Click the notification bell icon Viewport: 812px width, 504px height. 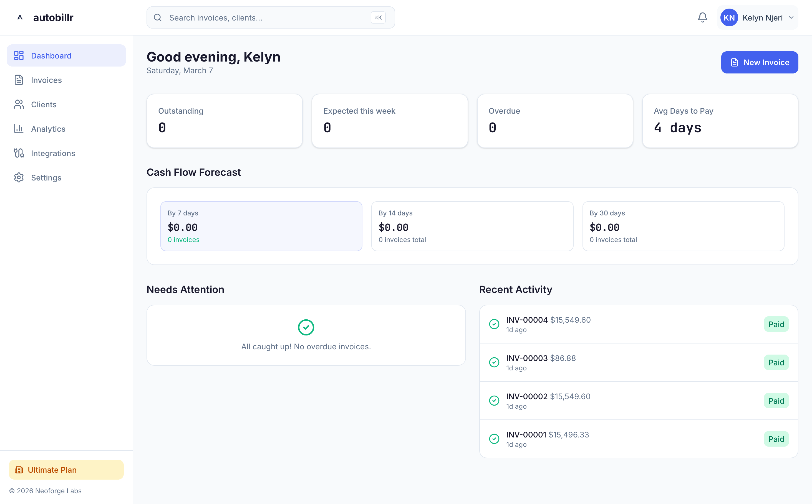702,18
